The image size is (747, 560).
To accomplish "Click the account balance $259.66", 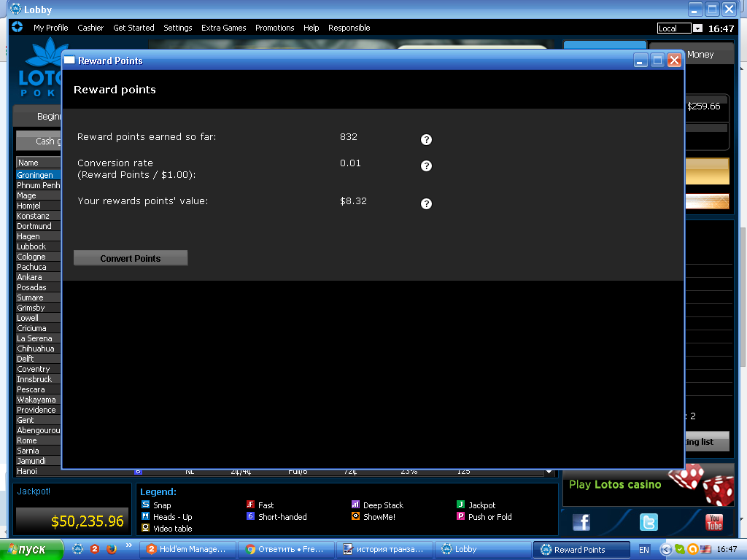I will point(704,106).
